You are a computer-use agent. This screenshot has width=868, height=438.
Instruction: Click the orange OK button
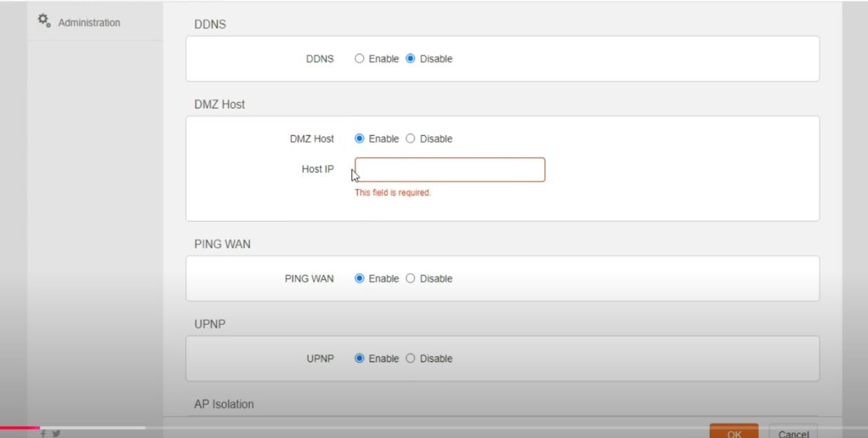tap(734, 431)
